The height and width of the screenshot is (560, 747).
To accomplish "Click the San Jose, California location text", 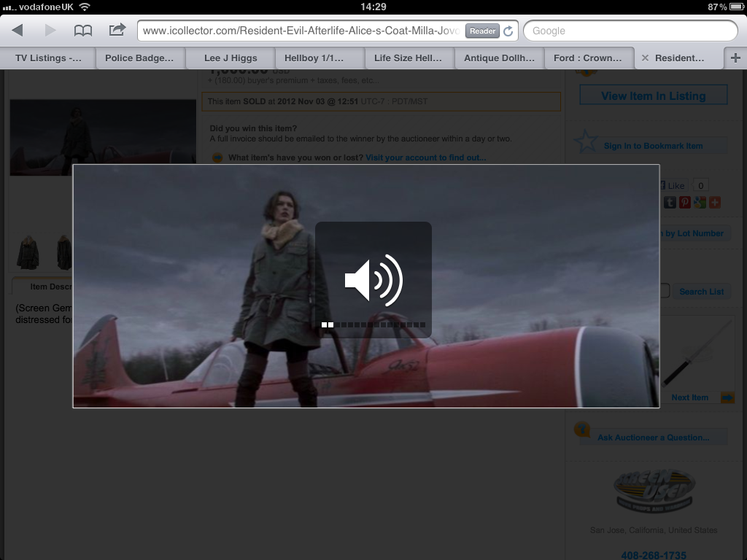I will [654, 530].
